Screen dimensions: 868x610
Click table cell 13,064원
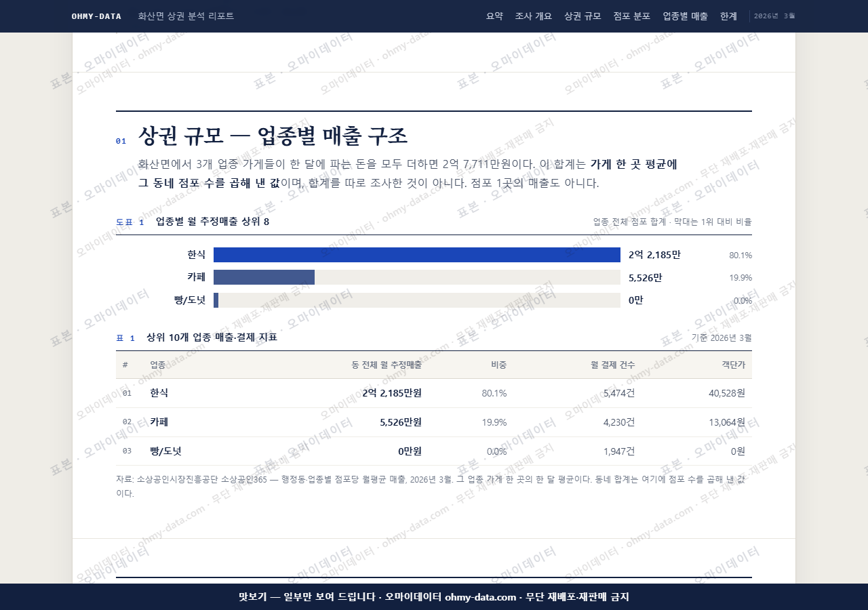tap(727, 422)
